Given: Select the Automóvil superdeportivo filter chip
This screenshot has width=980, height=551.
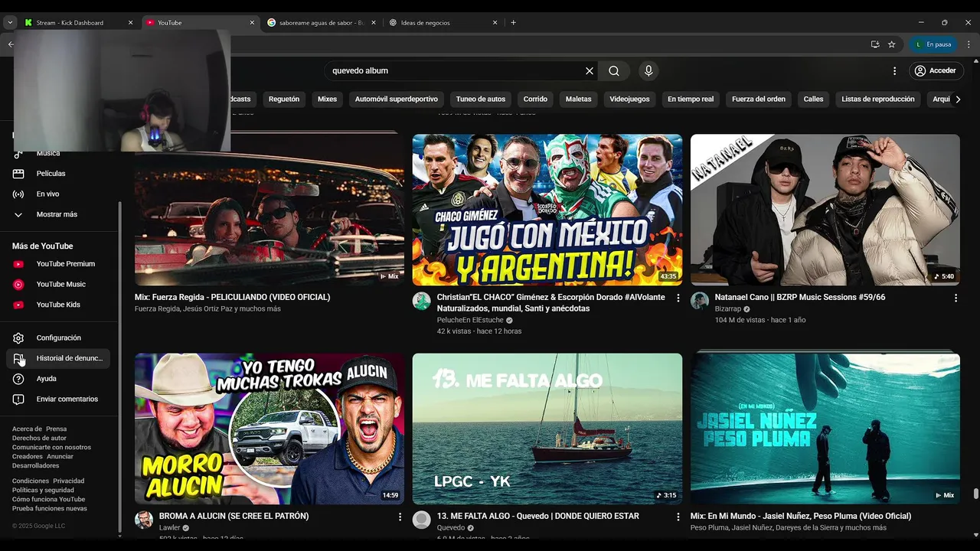Looking at the screenshot, I should pos(397,99).
